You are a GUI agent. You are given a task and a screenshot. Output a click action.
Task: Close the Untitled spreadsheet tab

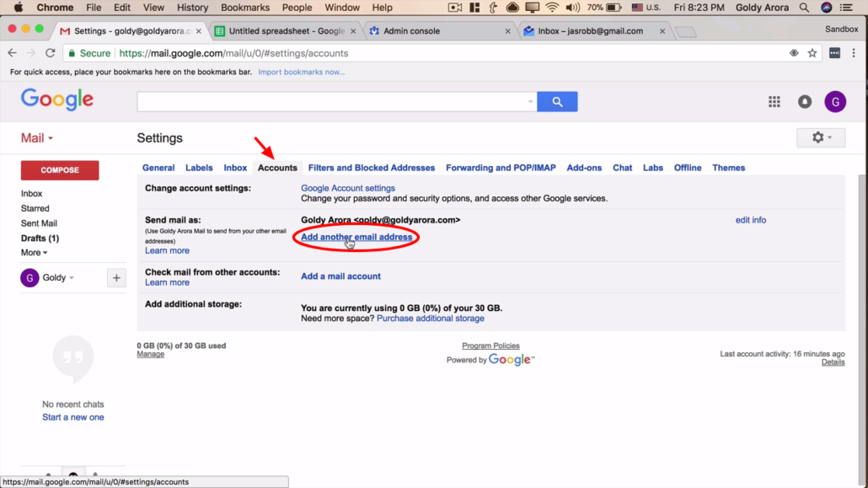pyautogui.click(x=353, y=31)
